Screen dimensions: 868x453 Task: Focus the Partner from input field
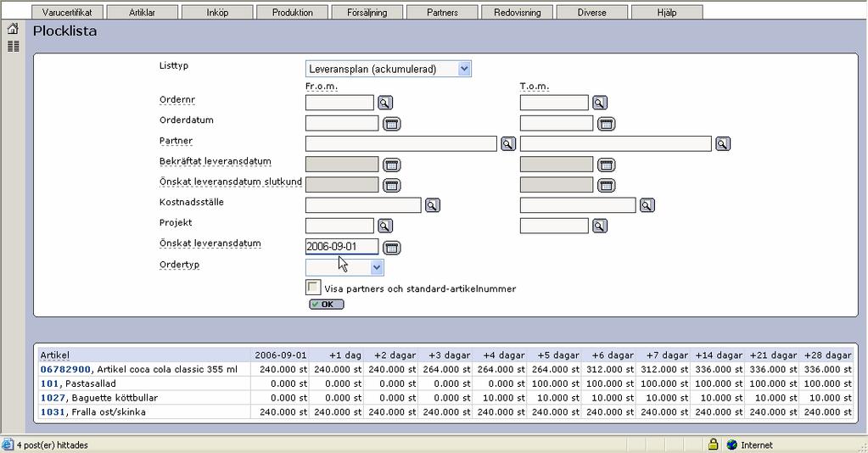401,144
